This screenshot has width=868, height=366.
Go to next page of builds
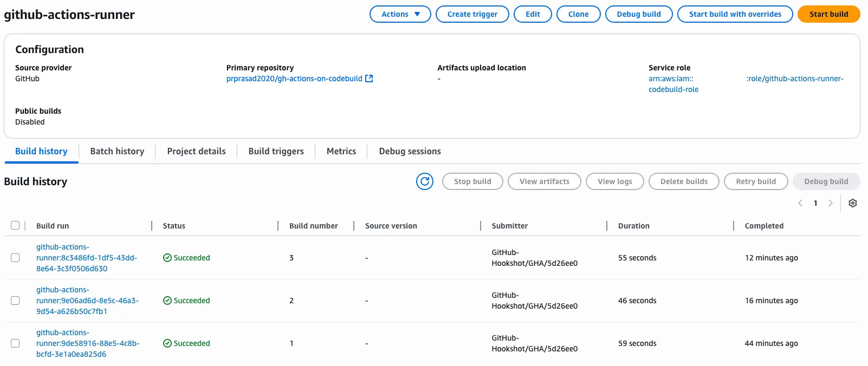coord(830,203)
